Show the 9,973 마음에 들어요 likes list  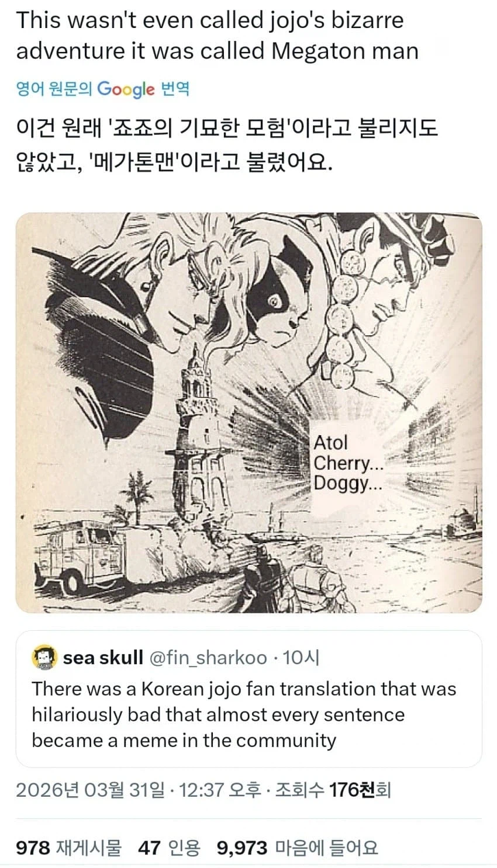point(297,848)
